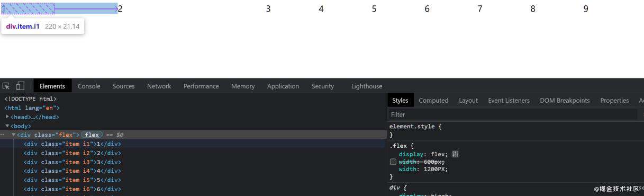The image size is (644, 196).
Task: Open the Performance tab
Action: [x=201, y=86]
